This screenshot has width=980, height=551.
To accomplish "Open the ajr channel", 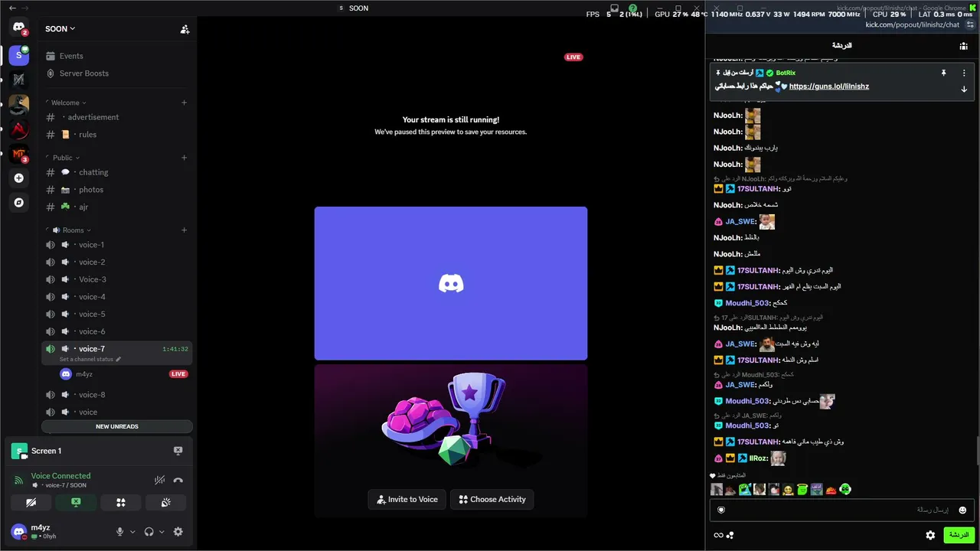I will pos(116,207).
